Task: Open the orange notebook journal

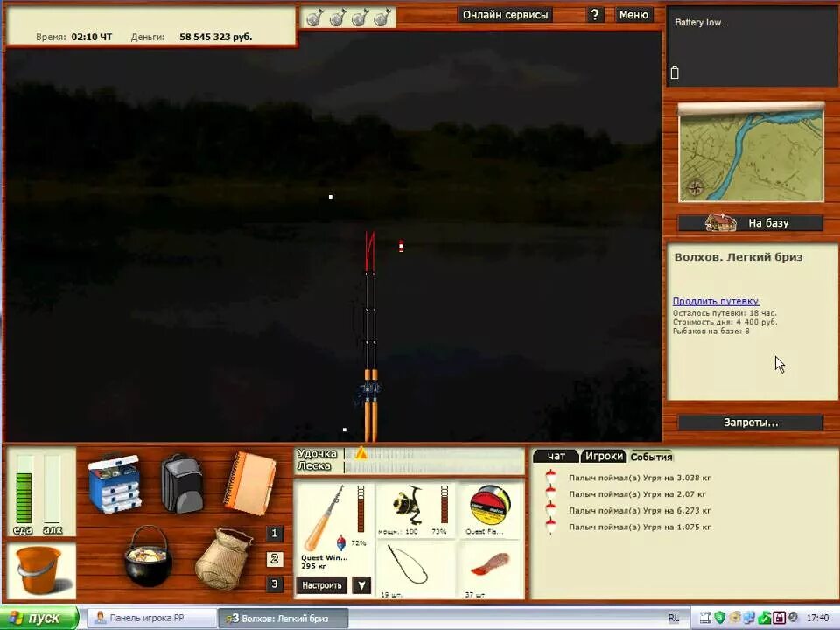Action: (249, 483)
